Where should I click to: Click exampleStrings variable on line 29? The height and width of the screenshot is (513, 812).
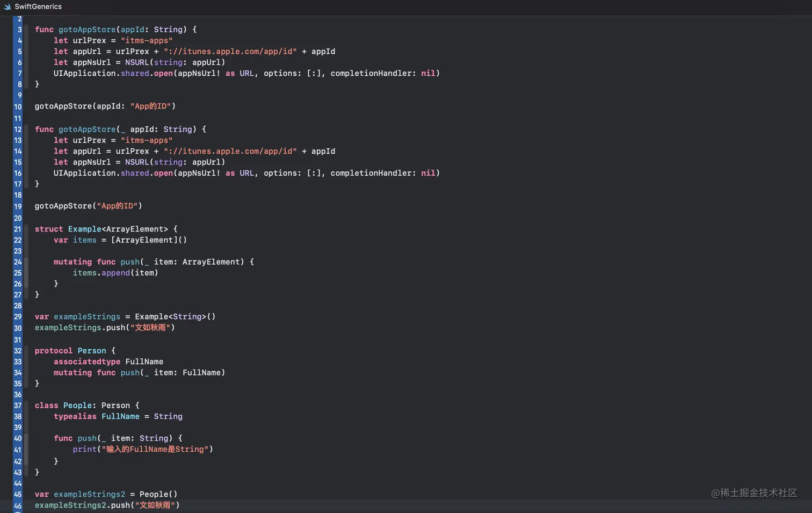pos(87,317)
